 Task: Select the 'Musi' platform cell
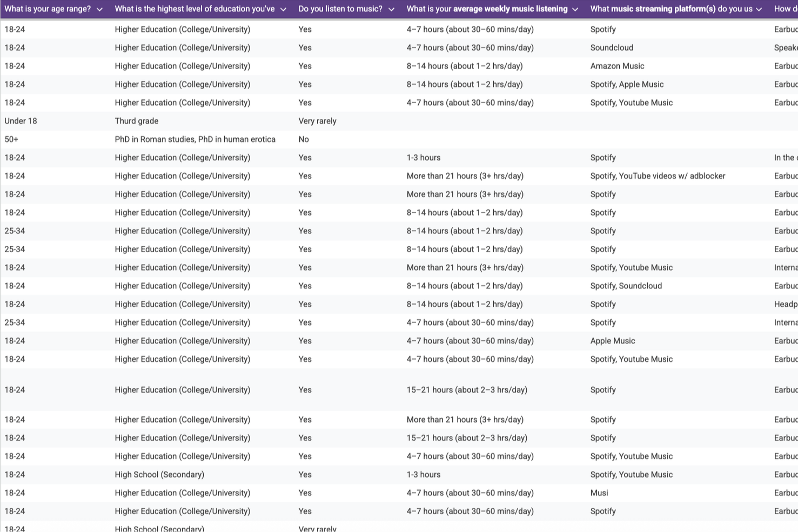coord(599,493)
